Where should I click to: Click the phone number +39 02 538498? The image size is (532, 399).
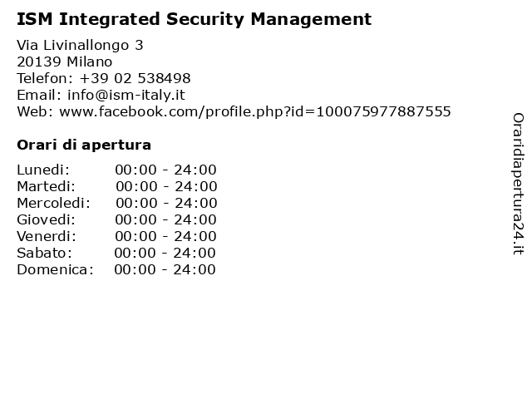pos(135,78)
